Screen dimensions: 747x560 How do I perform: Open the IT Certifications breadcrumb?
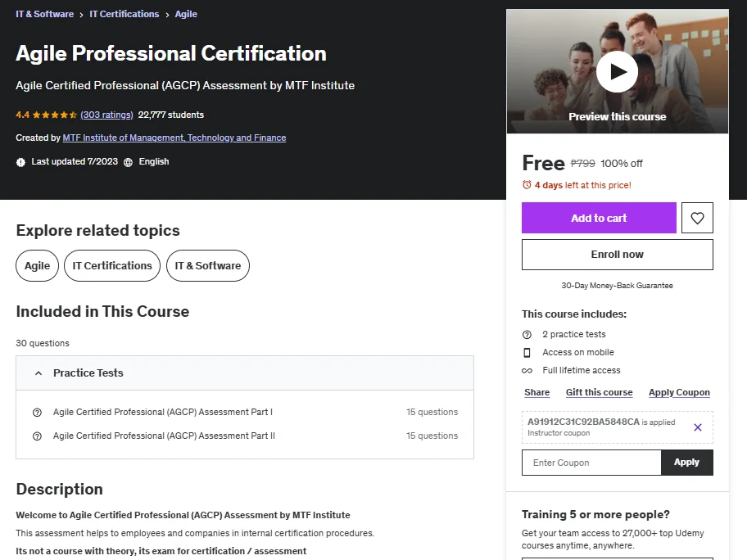coord(124,14)
